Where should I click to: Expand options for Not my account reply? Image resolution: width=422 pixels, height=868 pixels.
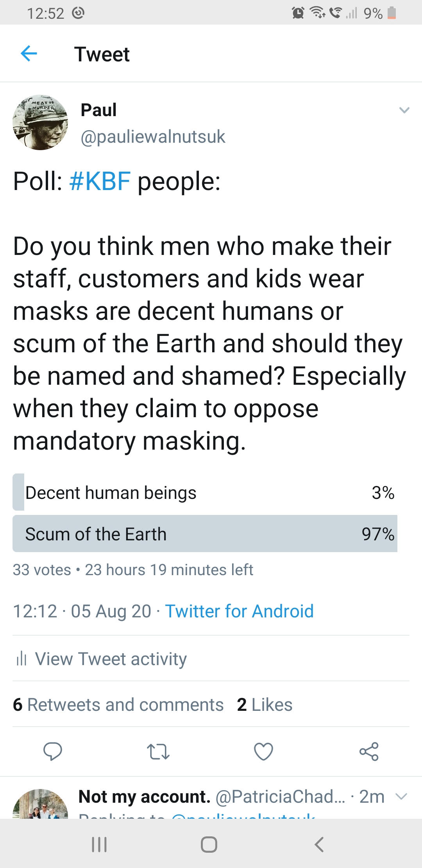pos(402,796)
